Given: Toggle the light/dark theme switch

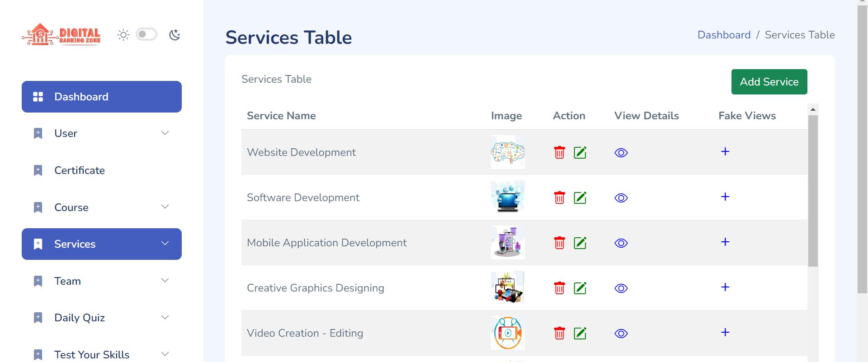Looking at the screenshot, I should [x=146, y=34].
